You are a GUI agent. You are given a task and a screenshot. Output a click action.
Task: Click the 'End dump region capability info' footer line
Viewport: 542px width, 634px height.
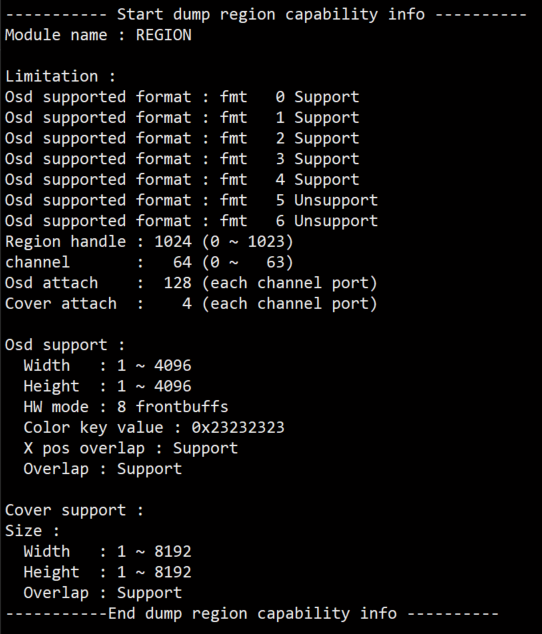click(252, 614)
